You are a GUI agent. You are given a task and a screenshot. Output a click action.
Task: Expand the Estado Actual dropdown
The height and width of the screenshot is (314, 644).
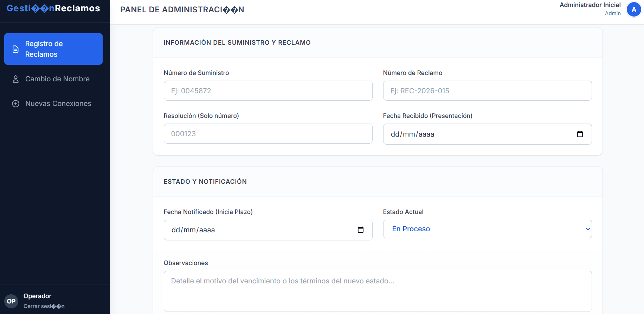[487, 229]
